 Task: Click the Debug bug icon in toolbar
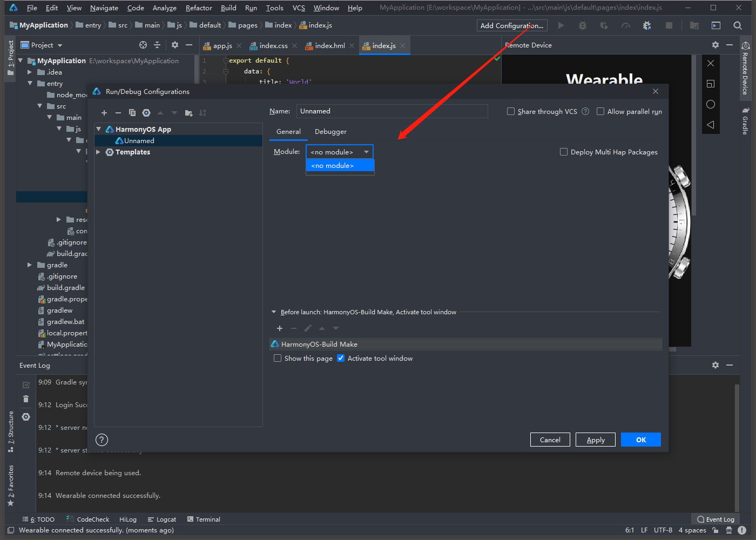583,25
